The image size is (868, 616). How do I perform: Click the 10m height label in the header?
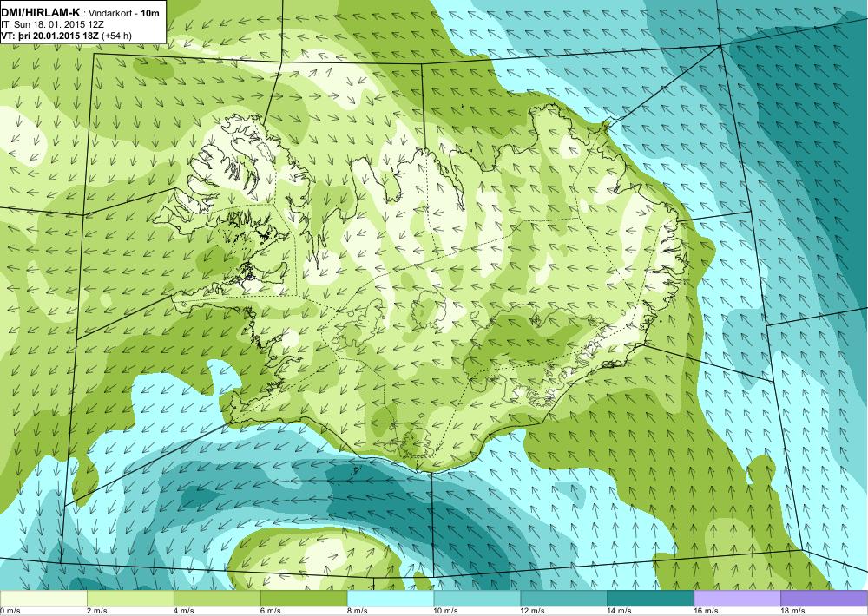coord(150,13)
